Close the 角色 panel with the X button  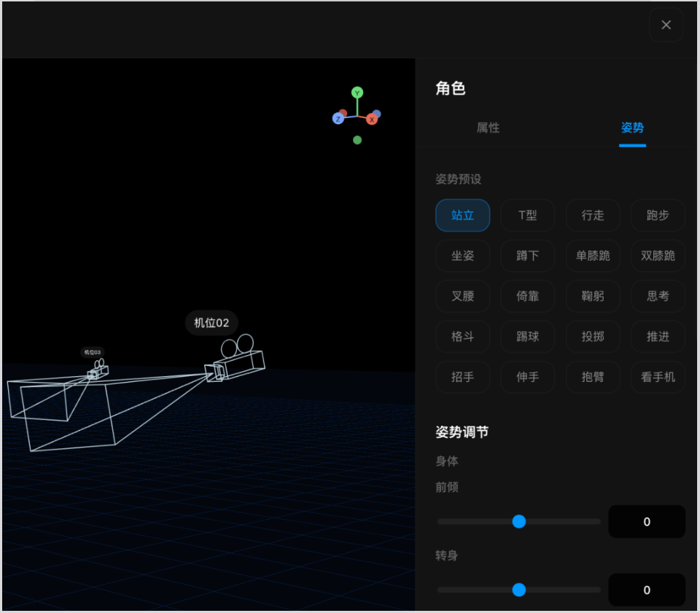(666, 25)
